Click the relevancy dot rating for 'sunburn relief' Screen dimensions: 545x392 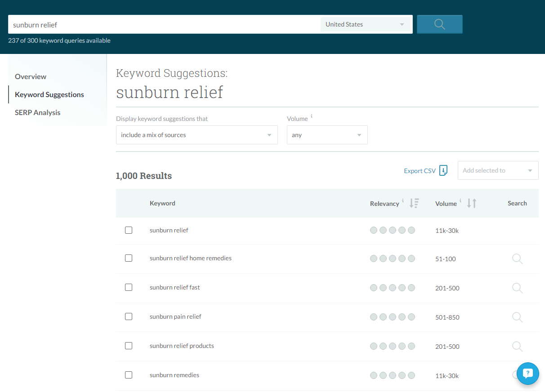tap(392, 230)
